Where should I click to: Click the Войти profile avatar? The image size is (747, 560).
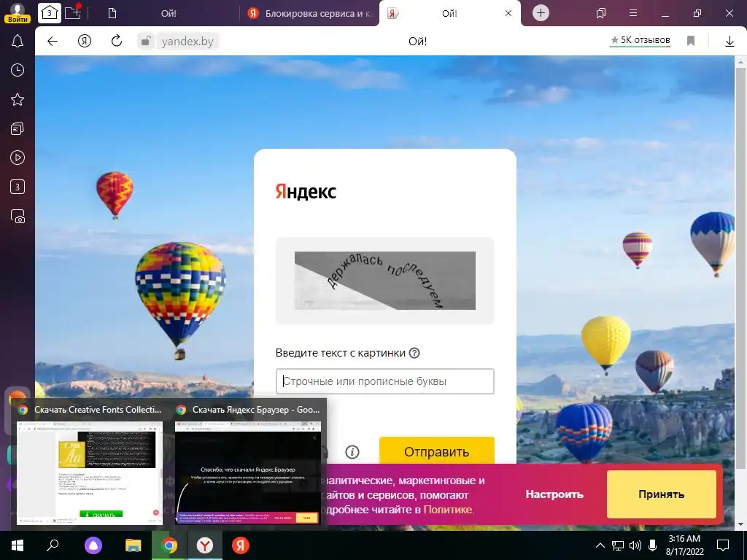[x=18, y=12]
